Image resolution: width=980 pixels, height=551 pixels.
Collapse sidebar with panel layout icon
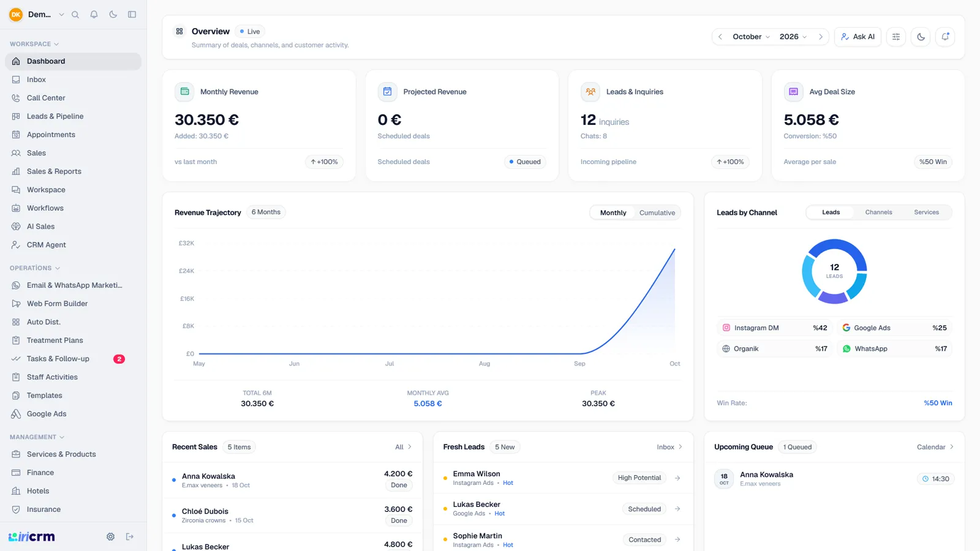pos(132,14)
